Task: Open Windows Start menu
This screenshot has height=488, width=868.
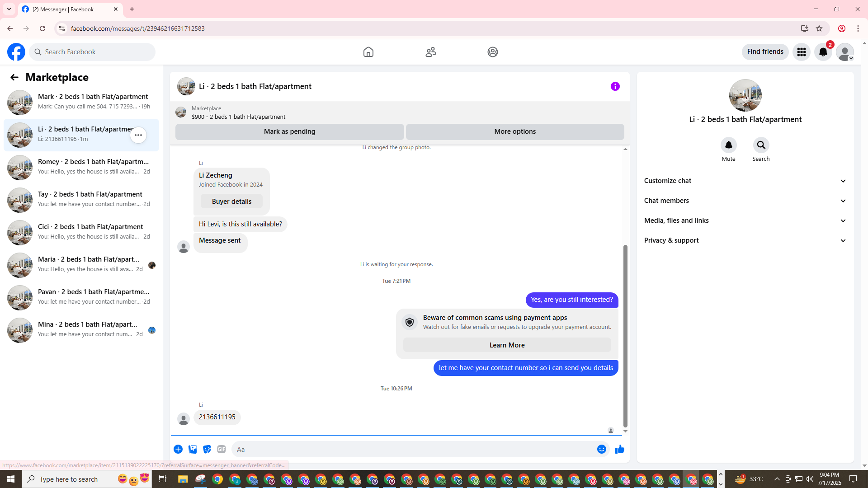Action: coord(11,479)
